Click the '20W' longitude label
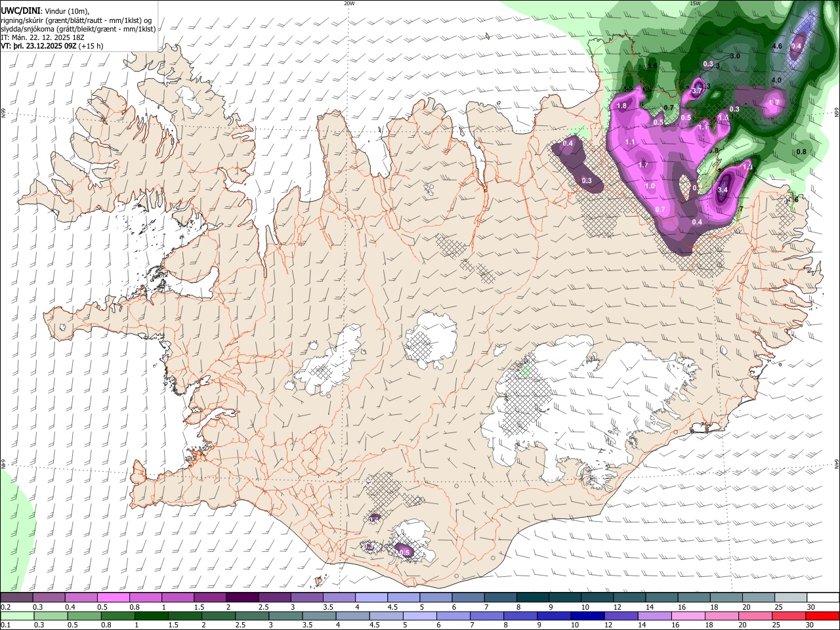Viewport: 840px width, 630px height. point(349,3)
